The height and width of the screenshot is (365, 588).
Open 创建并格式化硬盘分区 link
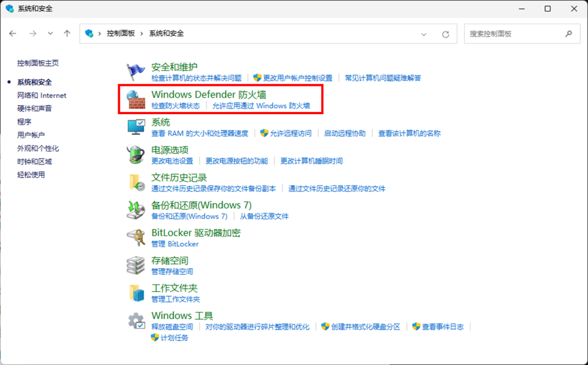tap(366, 327)
